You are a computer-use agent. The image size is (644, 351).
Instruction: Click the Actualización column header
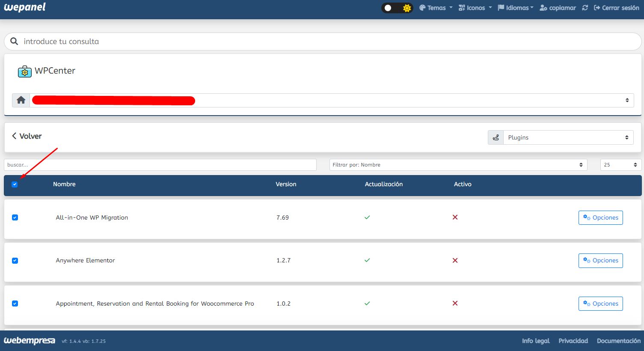[x=383, y=184]
